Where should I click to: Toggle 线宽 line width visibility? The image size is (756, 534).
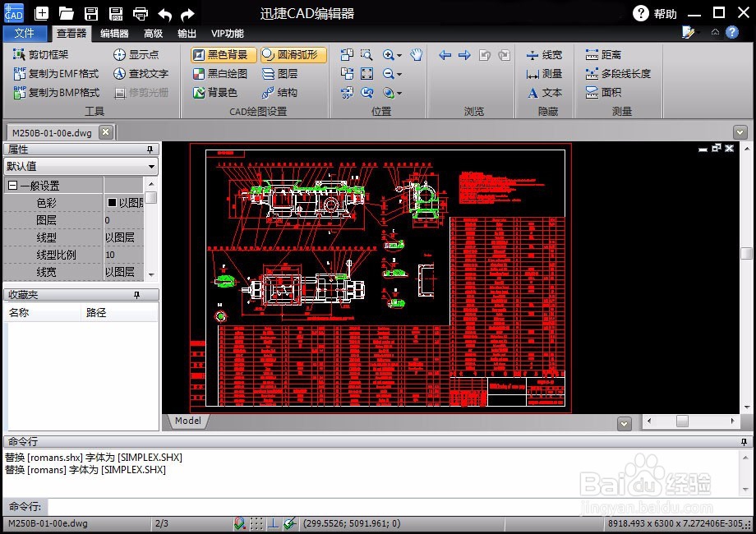[544, 54]
